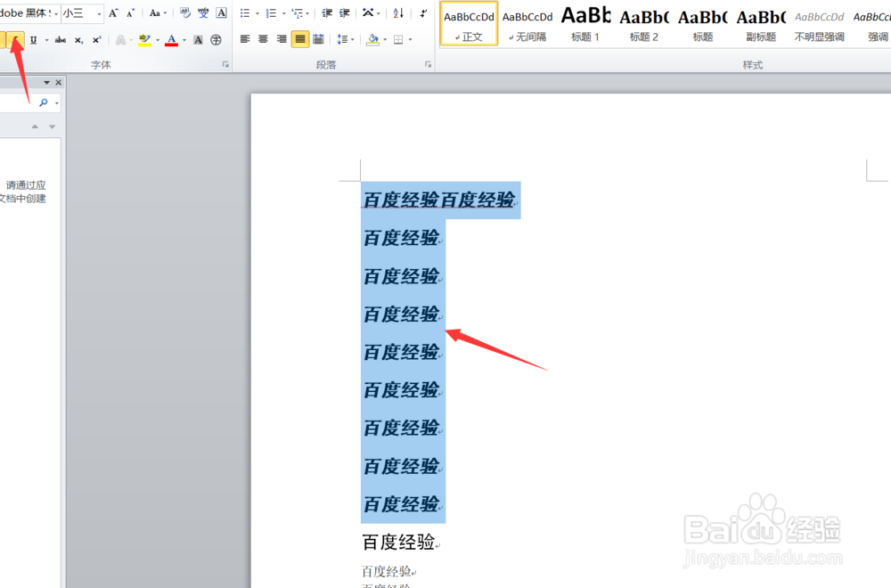Apply the 不明显强调 style
891x588 pixels.
tap(820, 24)
